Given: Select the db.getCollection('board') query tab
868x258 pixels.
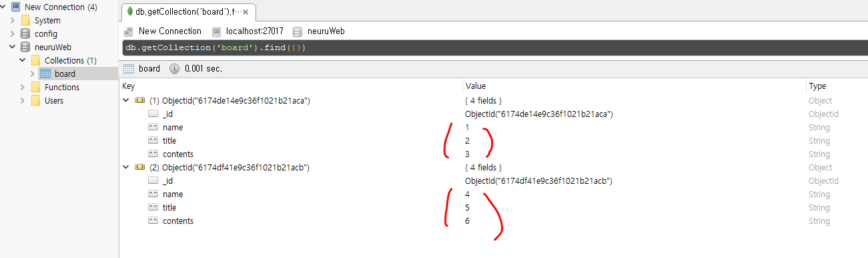Looking at the screenshot, I should pyautogui.click(x=187, y=11).
